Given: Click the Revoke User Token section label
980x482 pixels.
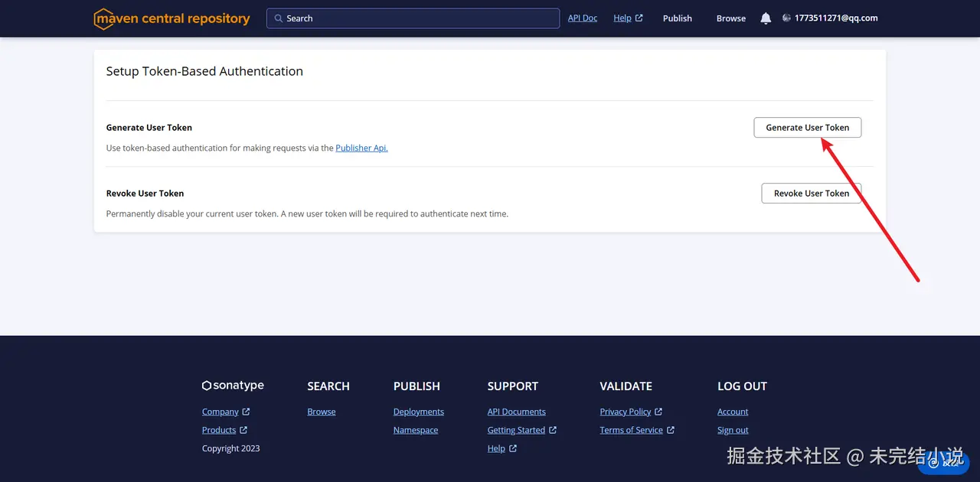Looking at the screenshot, I should 145,194.
